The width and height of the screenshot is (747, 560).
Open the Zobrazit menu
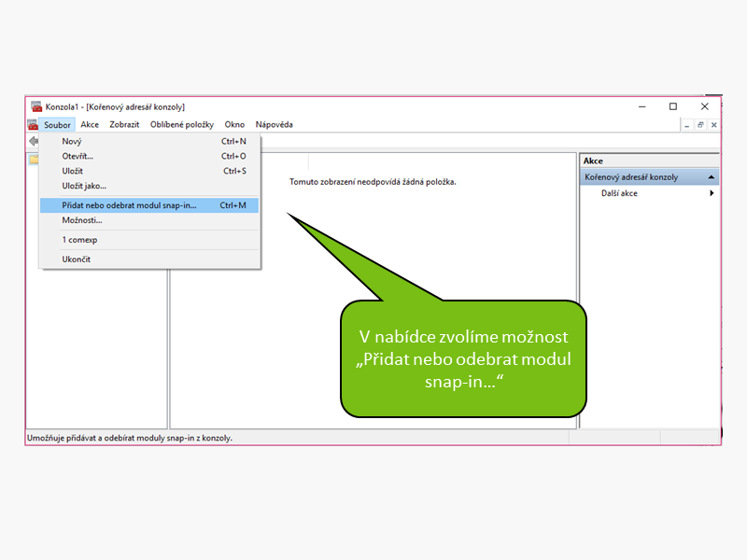tap(124, 125)
